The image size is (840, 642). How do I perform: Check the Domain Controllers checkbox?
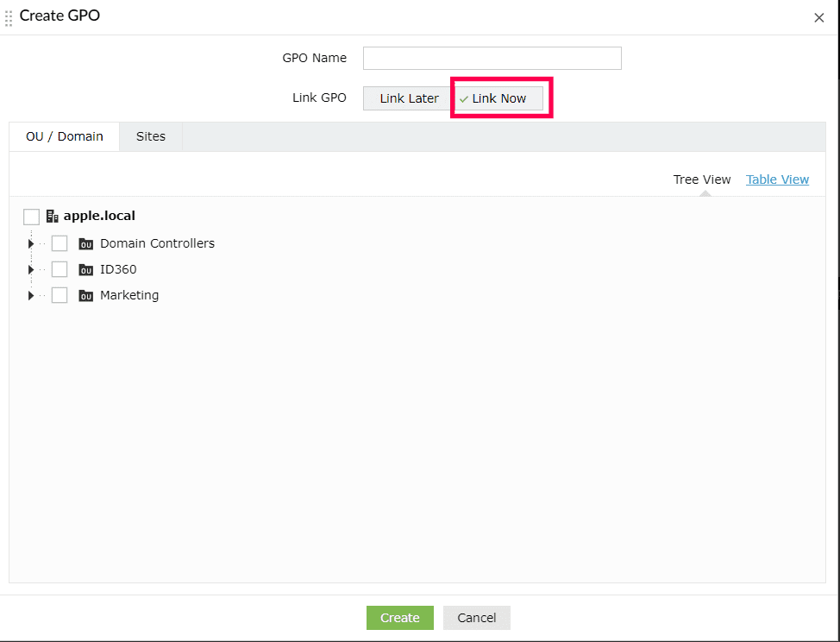coord(60,243)
